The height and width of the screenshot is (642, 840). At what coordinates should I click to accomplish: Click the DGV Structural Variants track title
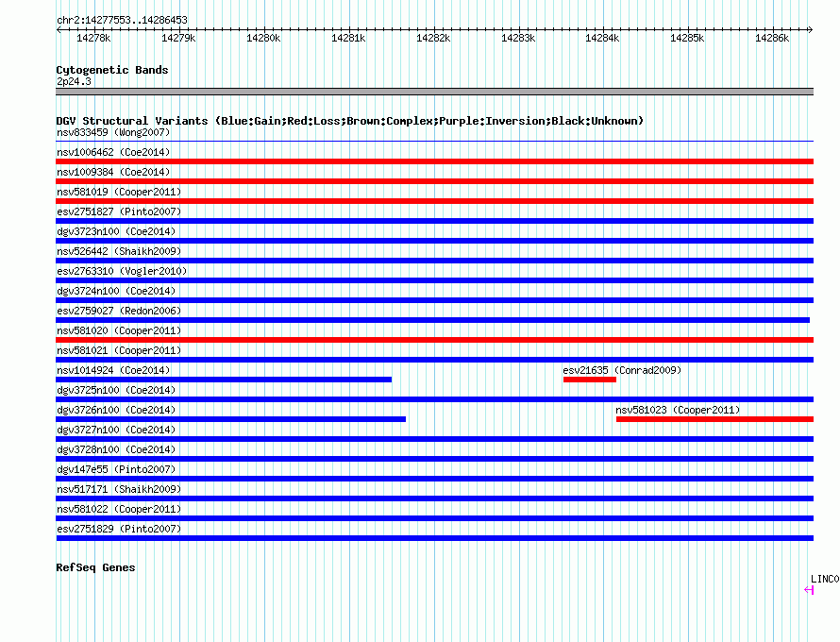tap(350, 121)
